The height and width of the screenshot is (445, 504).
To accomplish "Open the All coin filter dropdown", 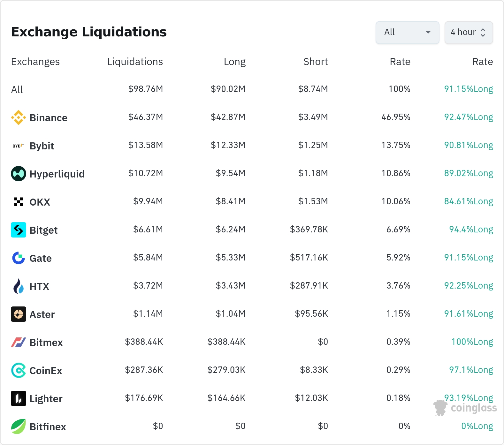I will coord(407,32).
